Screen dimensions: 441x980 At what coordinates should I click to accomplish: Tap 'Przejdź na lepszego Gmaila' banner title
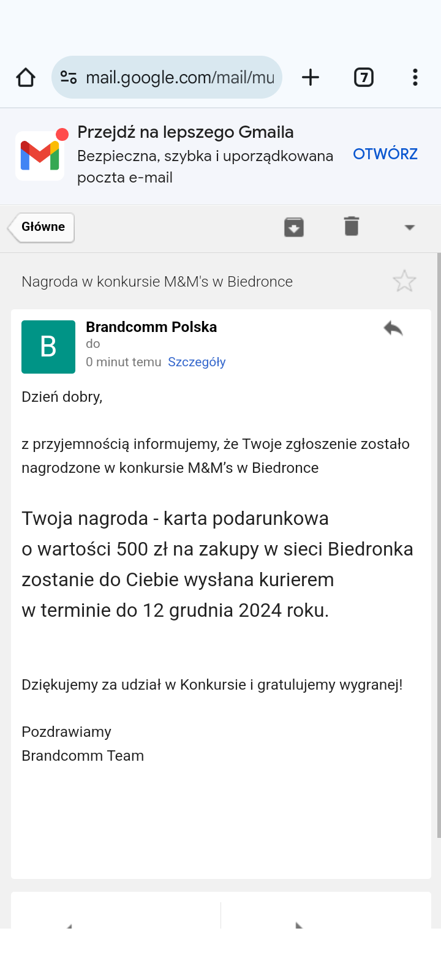pyautogui.click(x=186, y=132)
